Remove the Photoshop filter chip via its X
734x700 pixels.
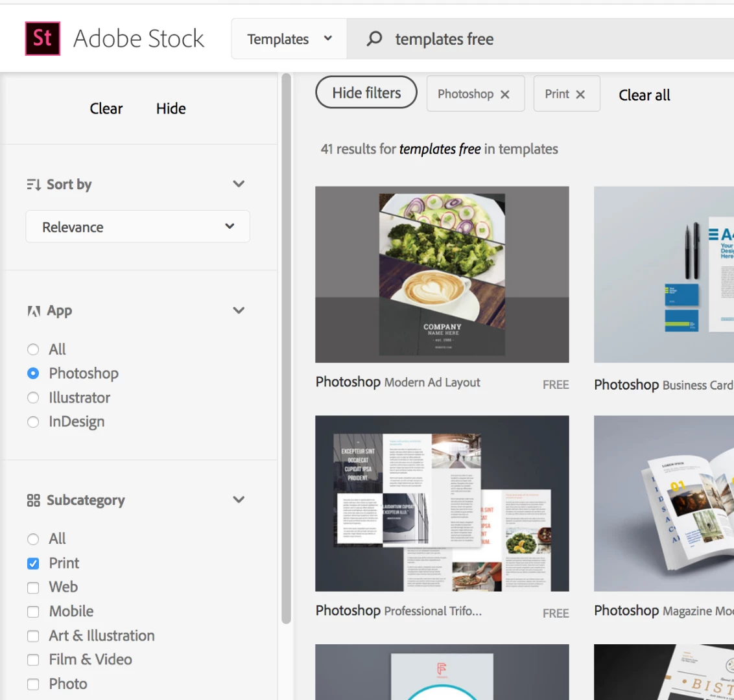click(x=504, y=95)
